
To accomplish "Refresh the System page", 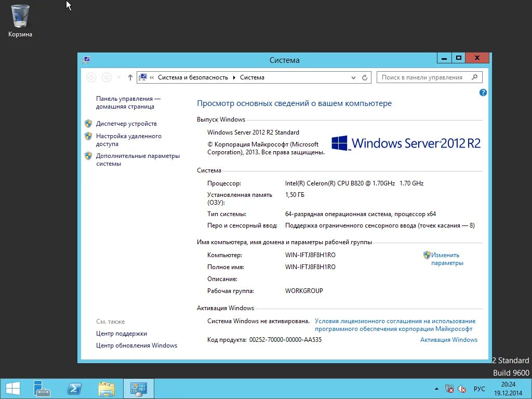I will tap(365, 78).
